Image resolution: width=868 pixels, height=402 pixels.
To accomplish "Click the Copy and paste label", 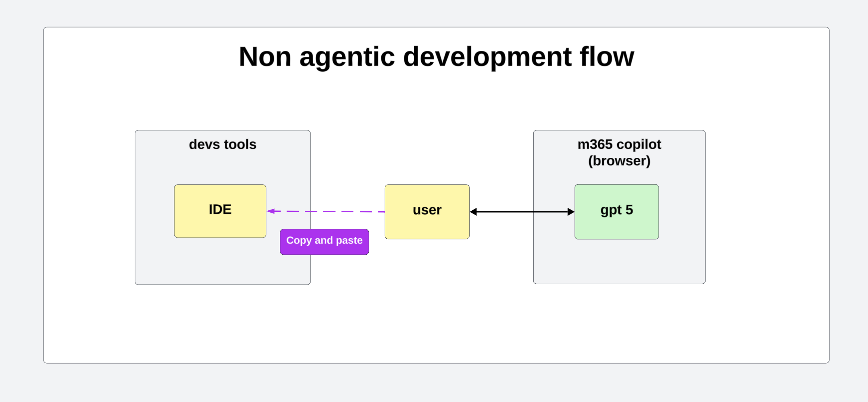I will click(x=324, y=241).
